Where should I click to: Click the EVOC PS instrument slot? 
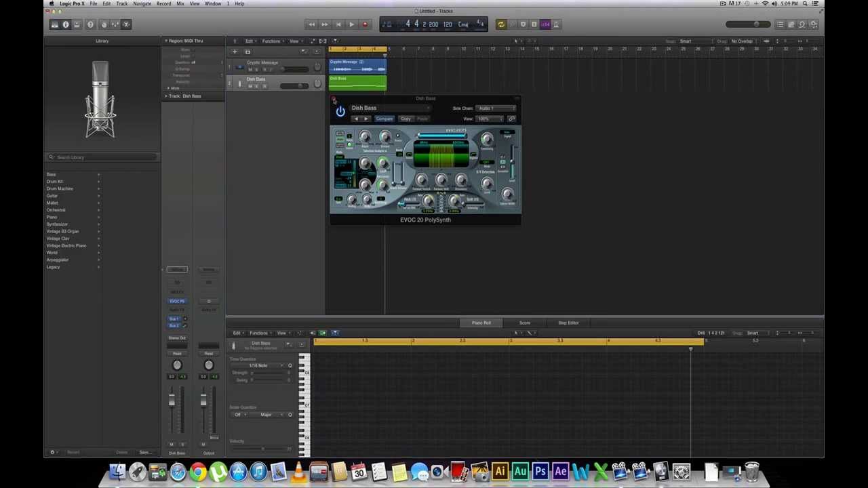tap(177, 301)
